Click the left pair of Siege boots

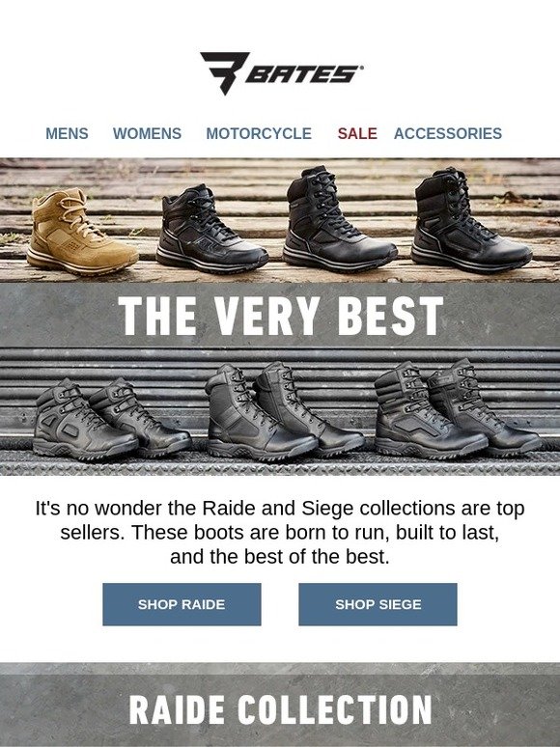click(112, 419)
